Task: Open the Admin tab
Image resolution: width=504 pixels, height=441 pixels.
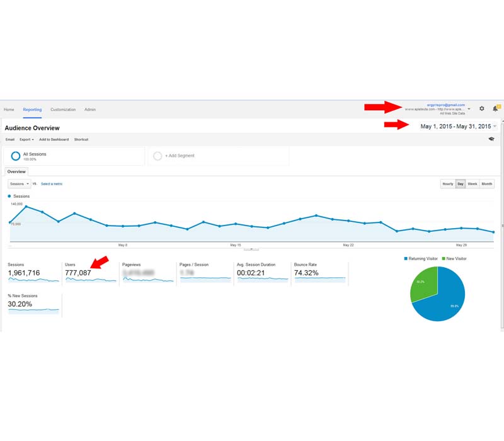Action: coord(90,110)
